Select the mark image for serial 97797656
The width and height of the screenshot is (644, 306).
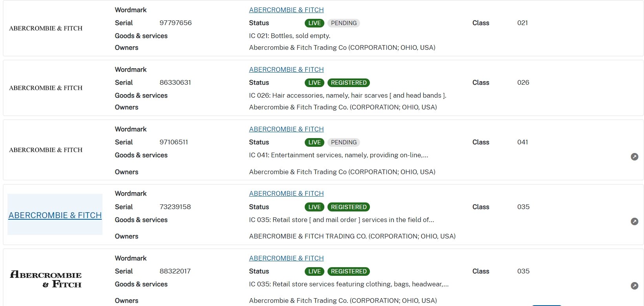[46, 28]
